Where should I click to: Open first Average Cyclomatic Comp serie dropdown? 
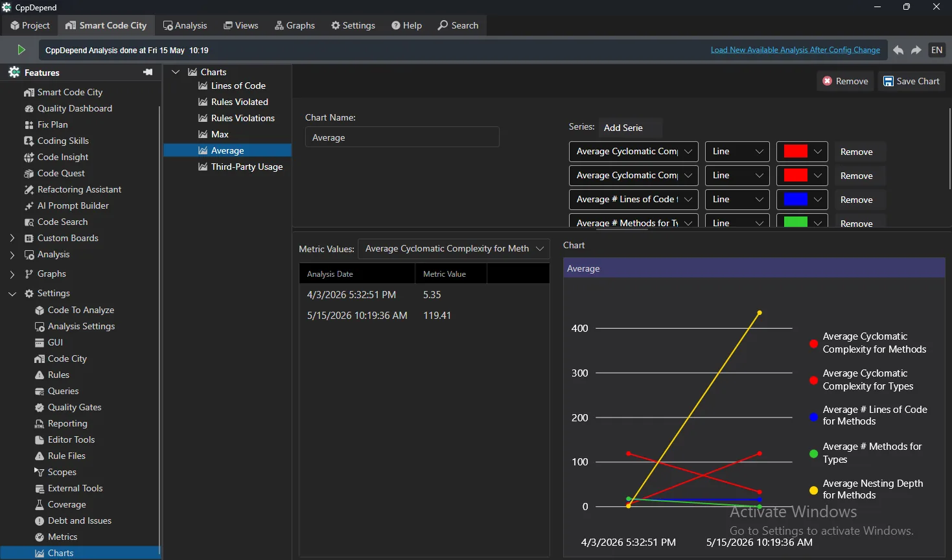tap(633, 151)
